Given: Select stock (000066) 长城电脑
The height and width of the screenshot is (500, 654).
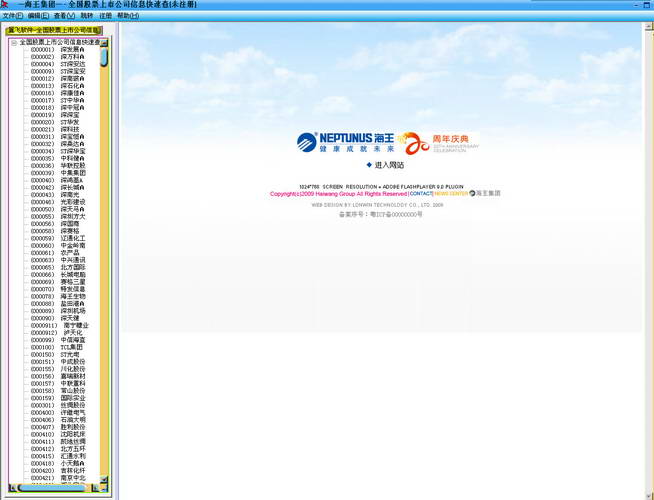Looking at the screenshot, I should pos(58,275).
